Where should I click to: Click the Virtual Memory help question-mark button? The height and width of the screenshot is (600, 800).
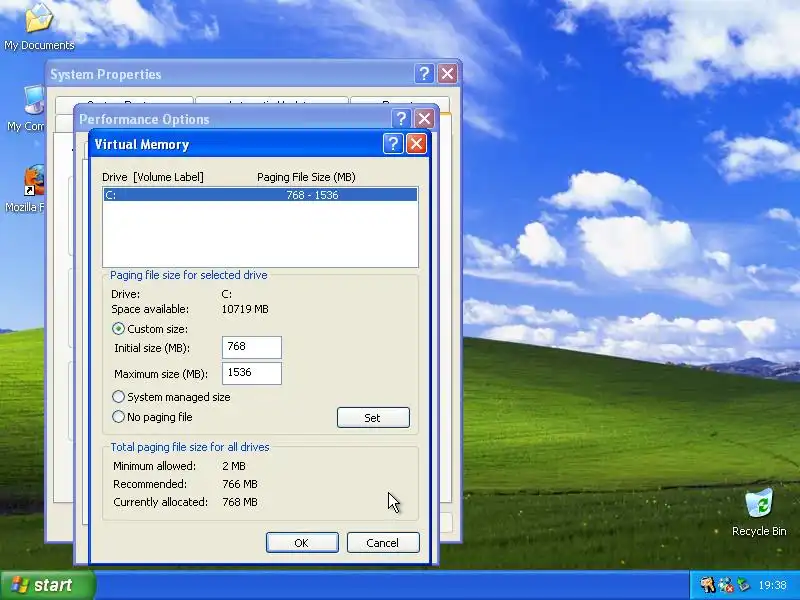click(393, 144)
